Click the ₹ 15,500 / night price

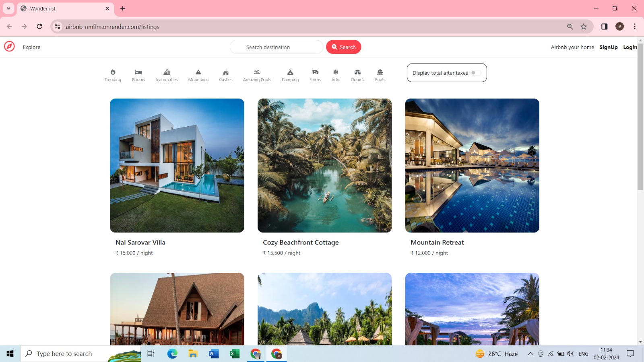click(281, 253)
